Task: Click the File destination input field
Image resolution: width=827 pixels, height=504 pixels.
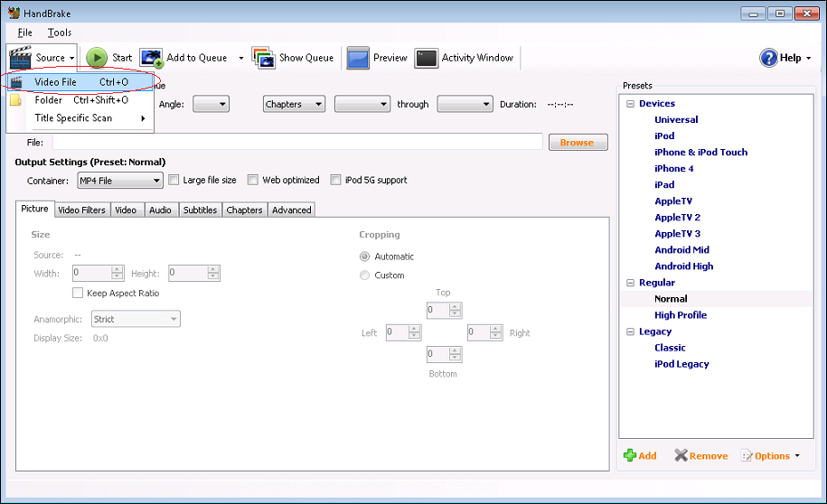Action: [x=297, y=142]
